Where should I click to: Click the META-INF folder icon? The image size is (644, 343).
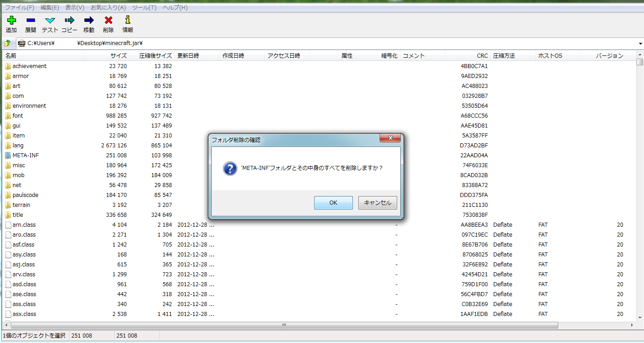[8, 155]
